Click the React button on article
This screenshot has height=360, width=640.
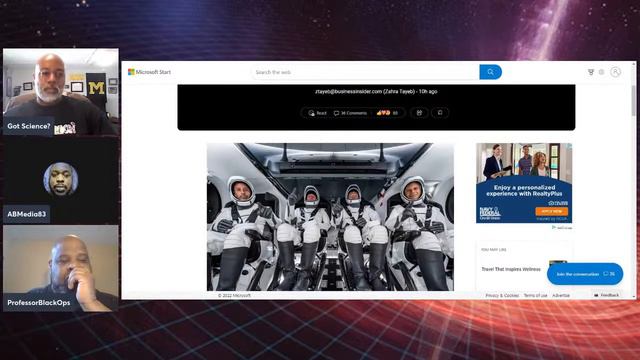pos(318,113)
